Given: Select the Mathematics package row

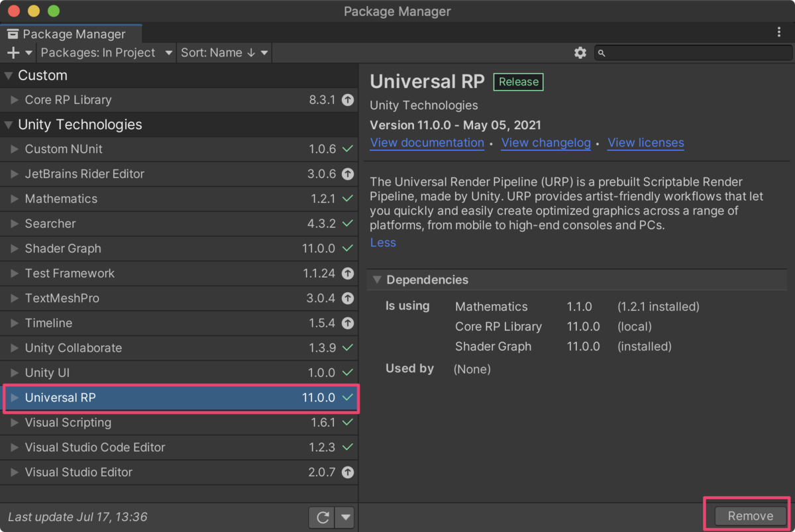Looking at the screenshot, I should [179, 199].
